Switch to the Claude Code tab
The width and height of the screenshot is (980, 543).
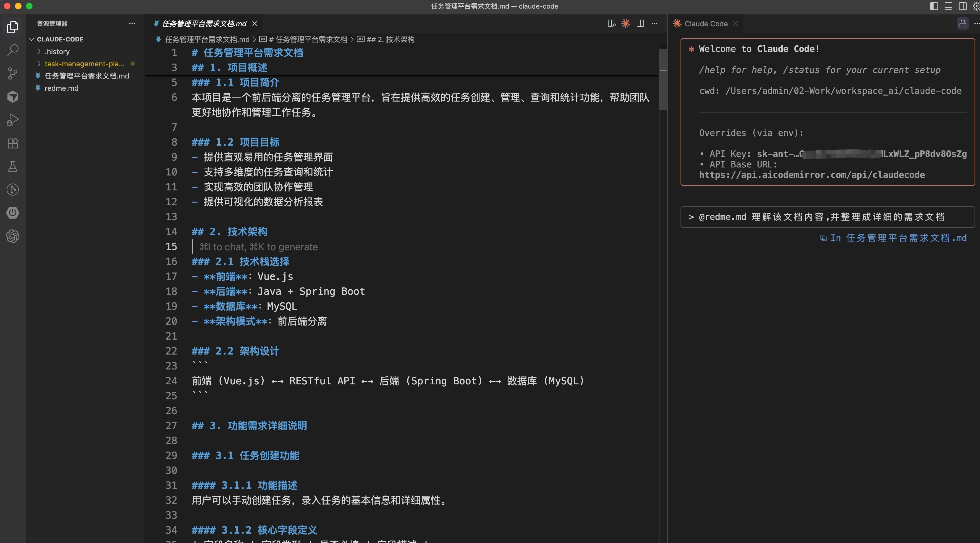[x=706, y=23]
